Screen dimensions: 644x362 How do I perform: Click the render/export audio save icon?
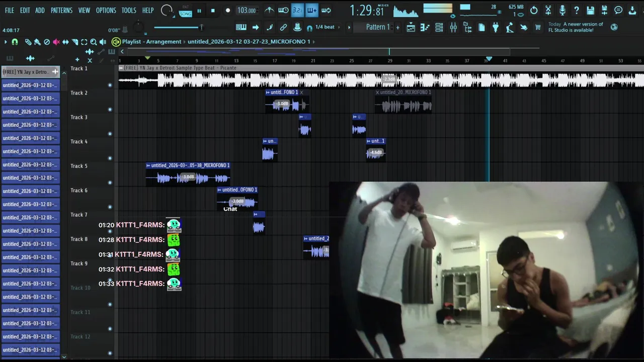(x=604, y=10)
